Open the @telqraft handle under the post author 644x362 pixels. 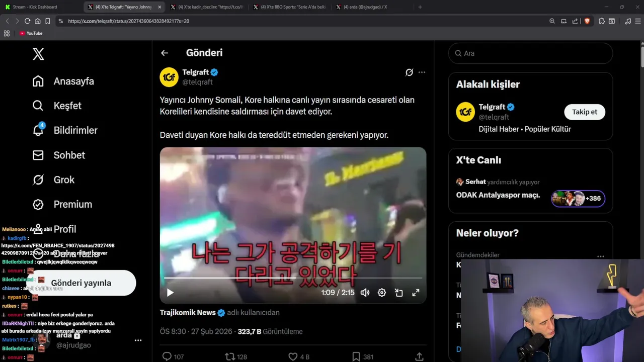tap(197, 82)
